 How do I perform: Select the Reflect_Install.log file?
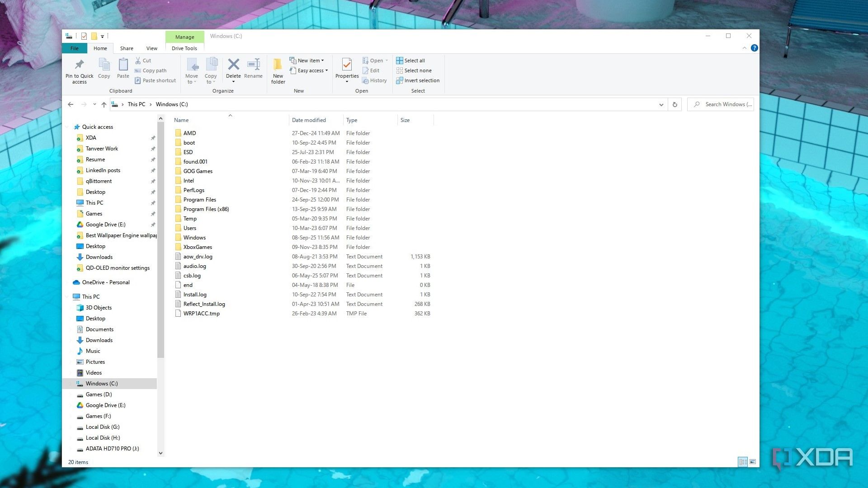204,304
